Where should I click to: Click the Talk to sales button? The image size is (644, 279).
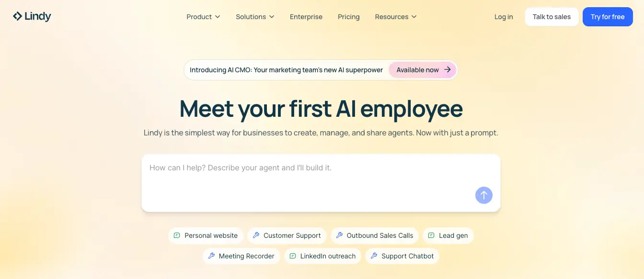tap(552, 17)
